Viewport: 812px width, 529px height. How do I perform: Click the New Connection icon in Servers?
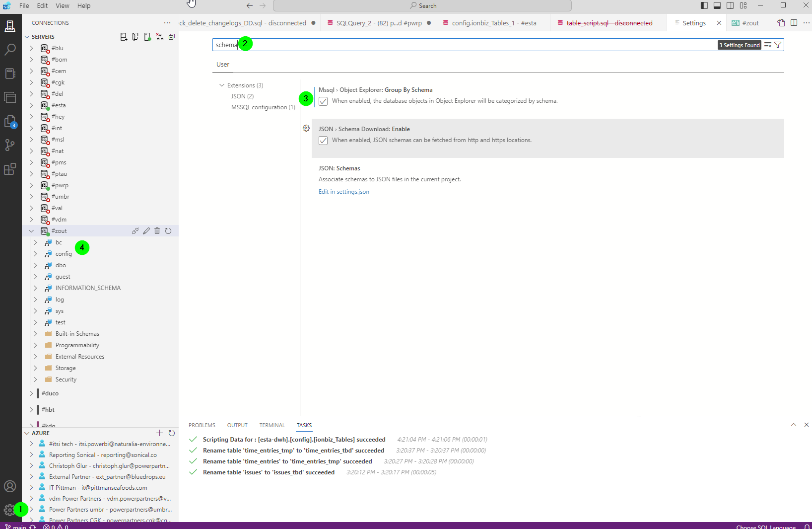point(124,37)
